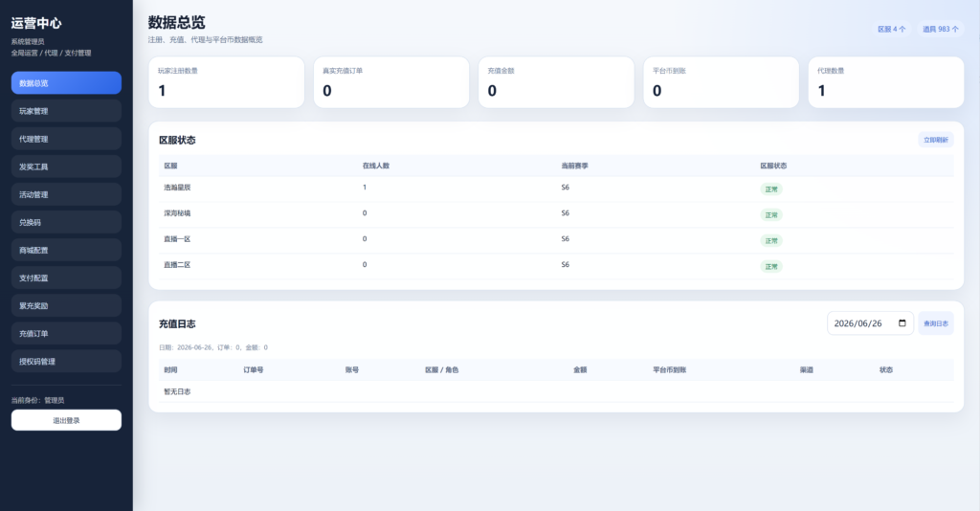Select the 数据总览 sidebar menu item
Image resolution: width=980 pixels, height=511 pixels.
pyautogui.click(x=66, y=83)
